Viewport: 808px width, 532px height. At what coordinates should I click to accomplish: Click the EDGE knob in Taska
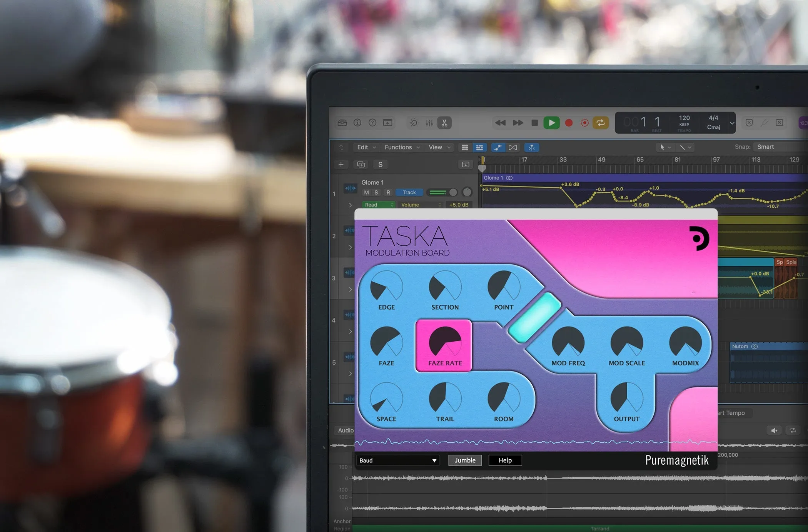click(386, 286)
